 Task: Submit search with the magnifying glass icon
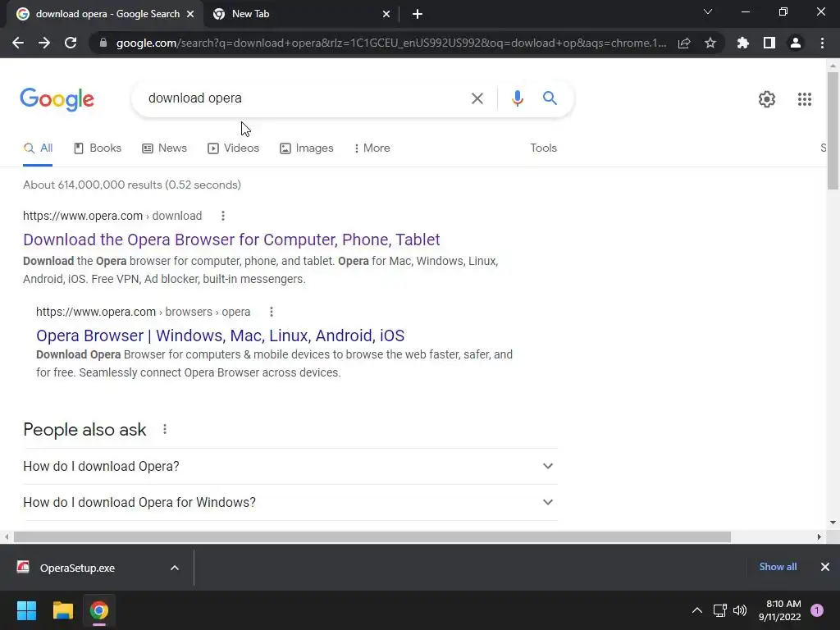(550, 98)
